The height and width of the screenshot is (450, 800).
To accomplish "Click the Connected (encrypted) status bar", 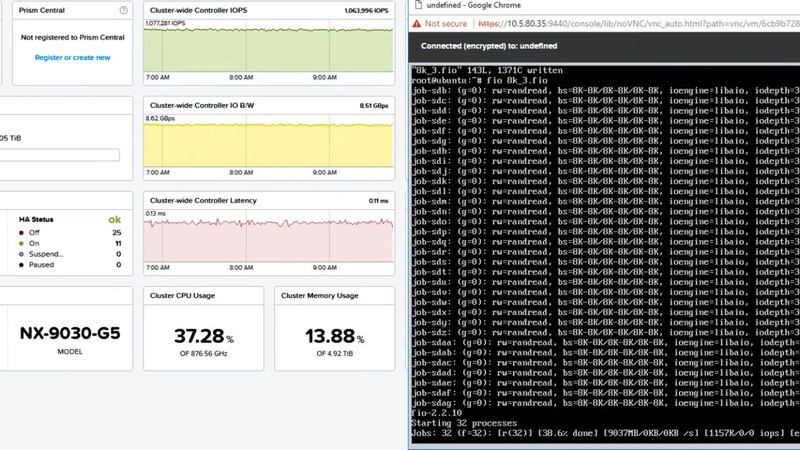I will click(x=605, y=46).
